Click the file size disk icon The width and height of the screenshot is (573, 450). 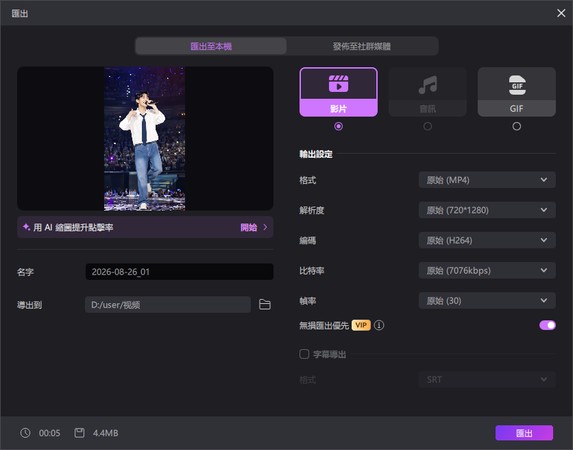[x=79, y=433]
